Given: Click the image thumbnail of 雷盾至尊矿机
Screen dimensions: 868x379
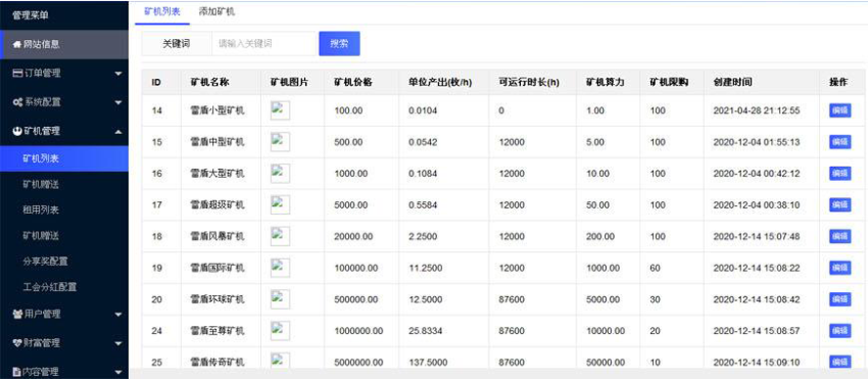Looking at the screenshot, I should pyautogui.click(x=281, y=331).
